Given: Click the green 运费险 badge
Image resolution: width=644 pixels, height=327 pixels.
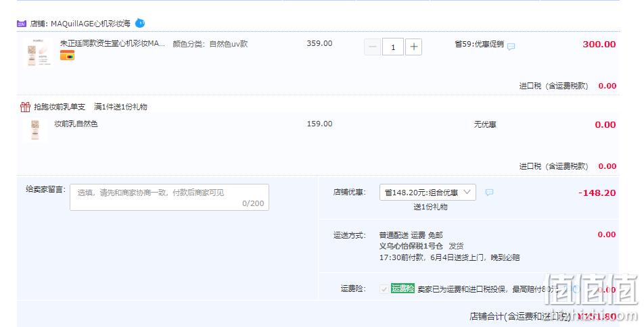Looking at the screenshot, I should [x=402, y=288].
